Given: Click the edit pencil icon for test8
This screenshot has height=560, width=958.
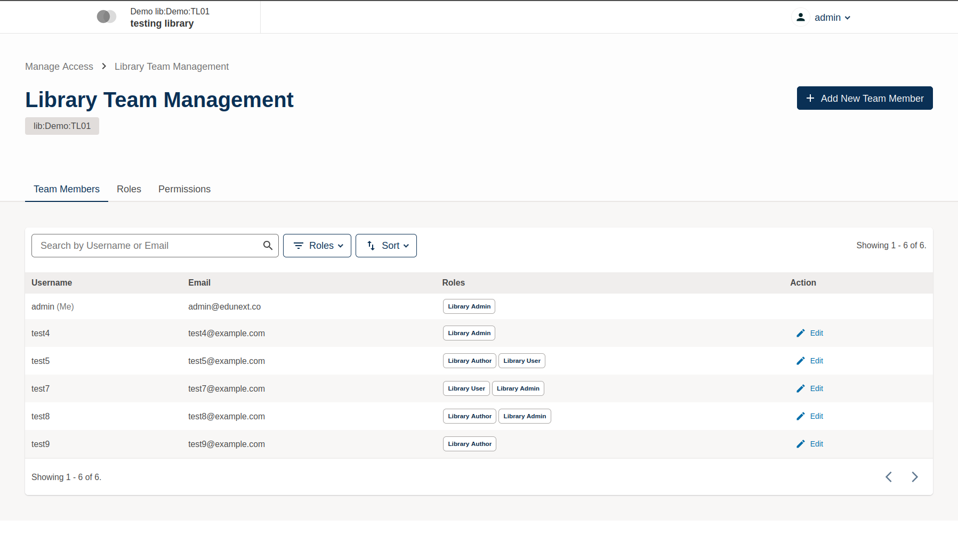Looking at the screenshot, I should pos(800,416).
